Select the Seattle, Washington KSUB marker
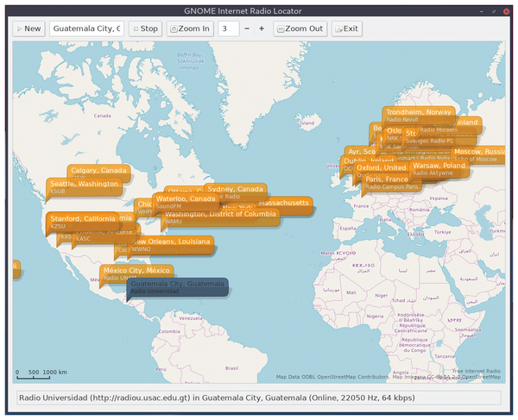This screenshot has height=420, width=518. coord(84,187)
